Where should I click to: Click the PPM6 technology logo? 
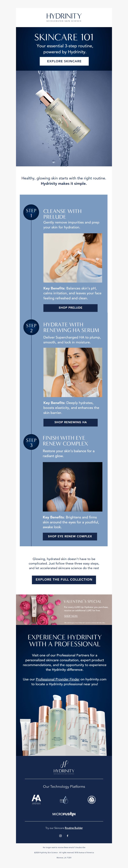(x=64, y=800)
